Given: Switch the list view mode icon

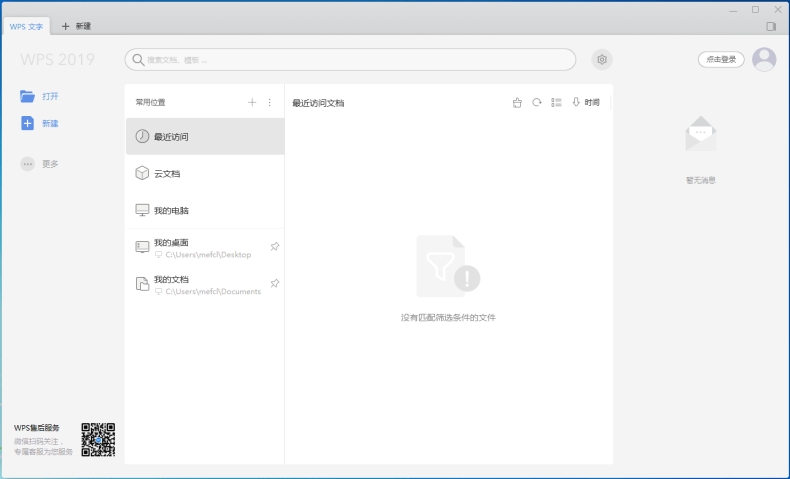Looking at the screenshot, I should coord(556,102).
